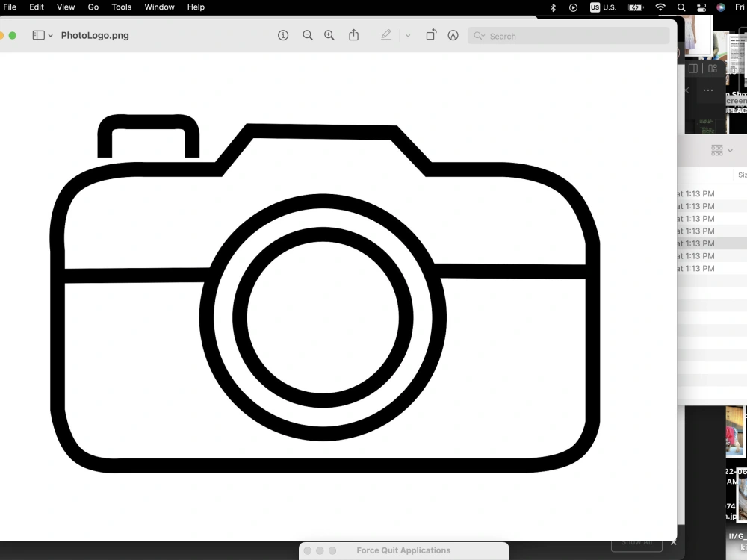
Task: Expand the Finder grouping dropdown chevron
Action: [x=730, y=151]
